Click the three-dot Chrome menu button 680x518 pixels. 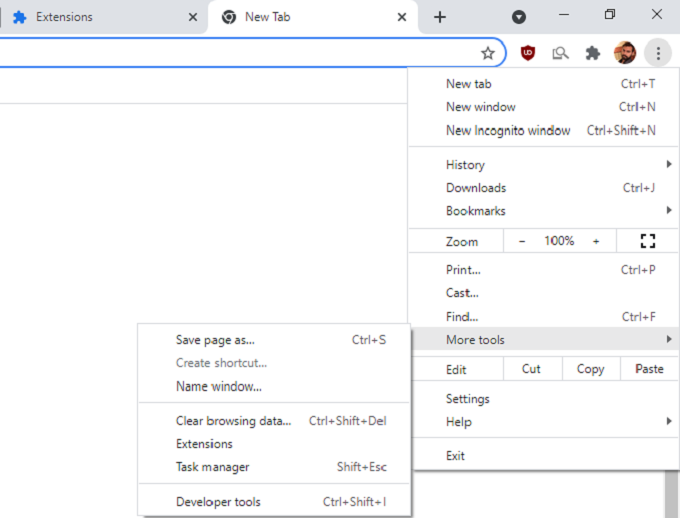coord(657,53)
